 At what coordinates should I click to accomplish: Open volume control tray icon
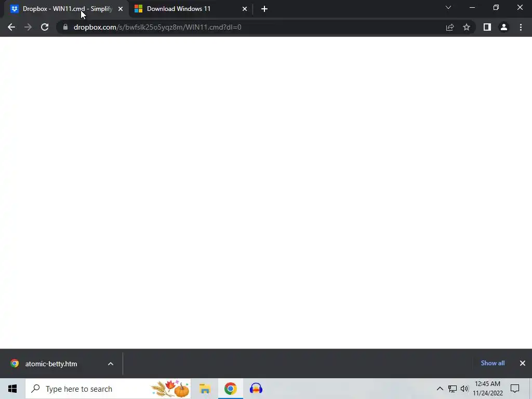(464, 389)
